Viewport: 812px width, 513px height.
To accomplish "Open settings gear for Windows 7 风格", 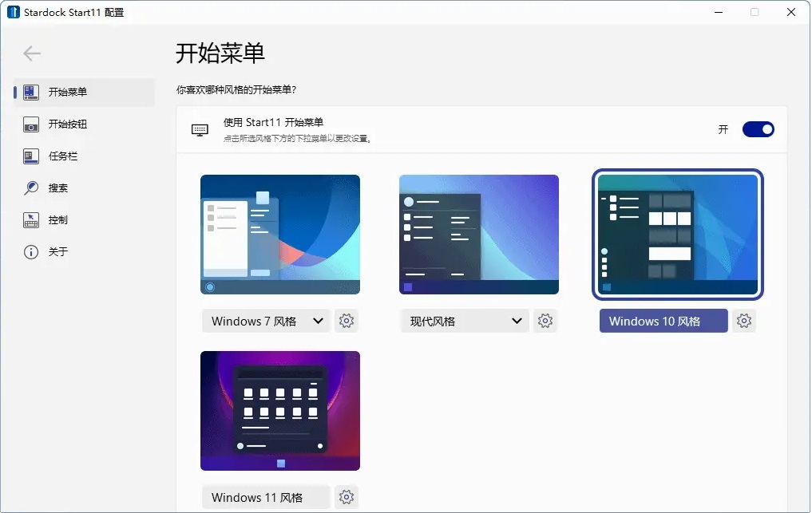I will pos(347,320).
